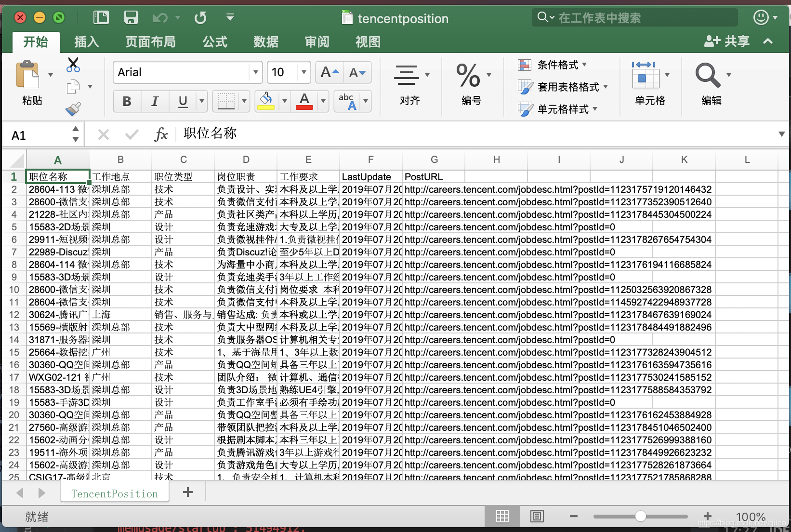Zoom in with plus button
Screen dimensions: 791x532
708,516
